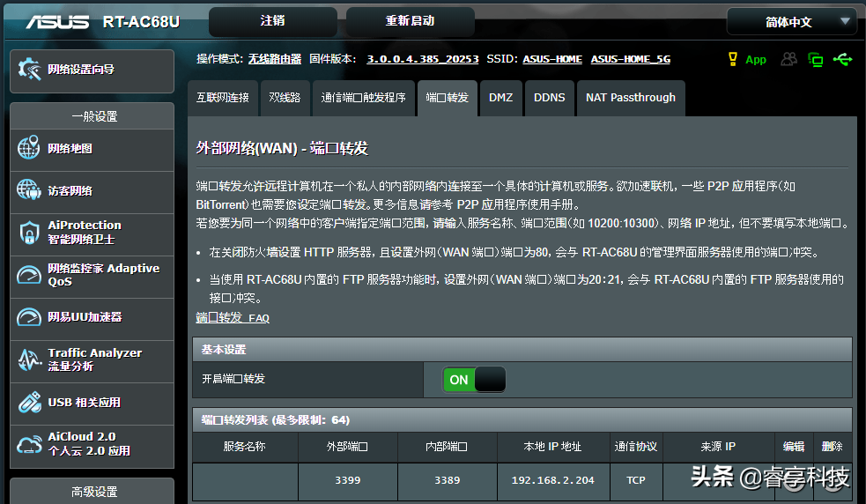The width and height of the screenshot is (866, 504).
Task: Click the 内部端口 column header
Action: pos(447,447)
